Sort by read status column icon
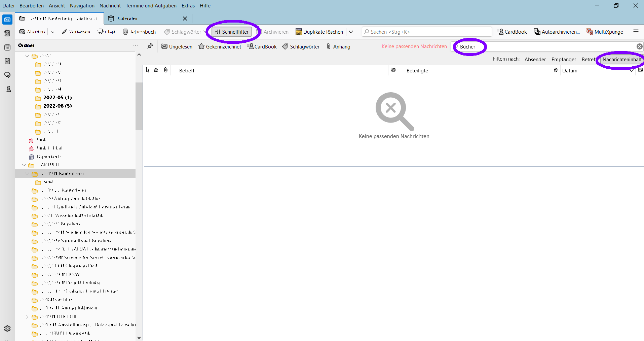This screenshot has height=341, width=644. pyautogui.click(x=393, y=70)
